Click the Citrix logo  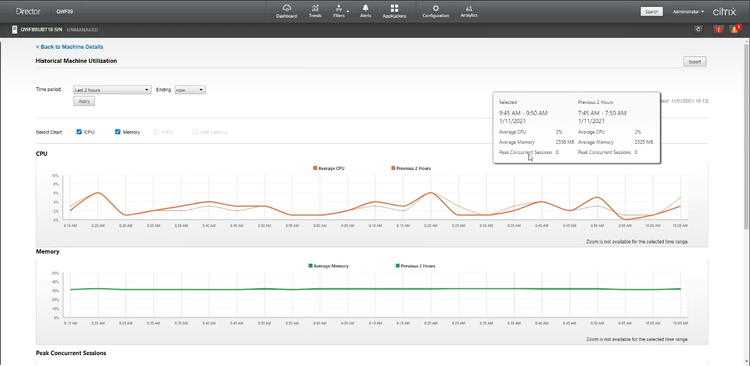point(724,11)
